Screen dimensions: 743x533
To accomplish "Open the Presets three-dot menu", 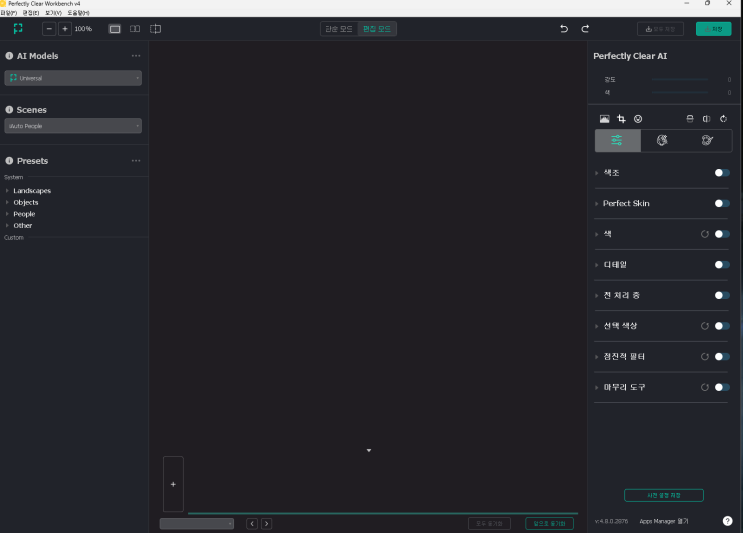I will (x=136, y=161).
